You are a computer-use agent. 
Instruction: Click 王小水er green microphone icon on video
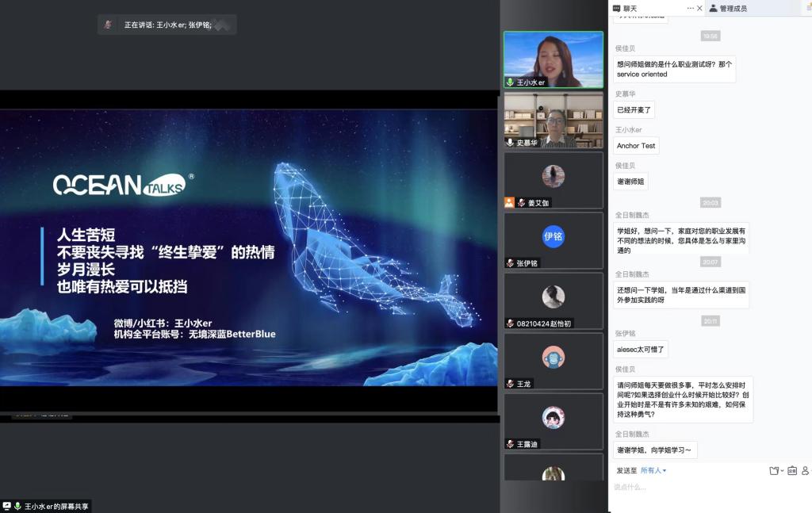pyautogui.click(x=511, y=82)
